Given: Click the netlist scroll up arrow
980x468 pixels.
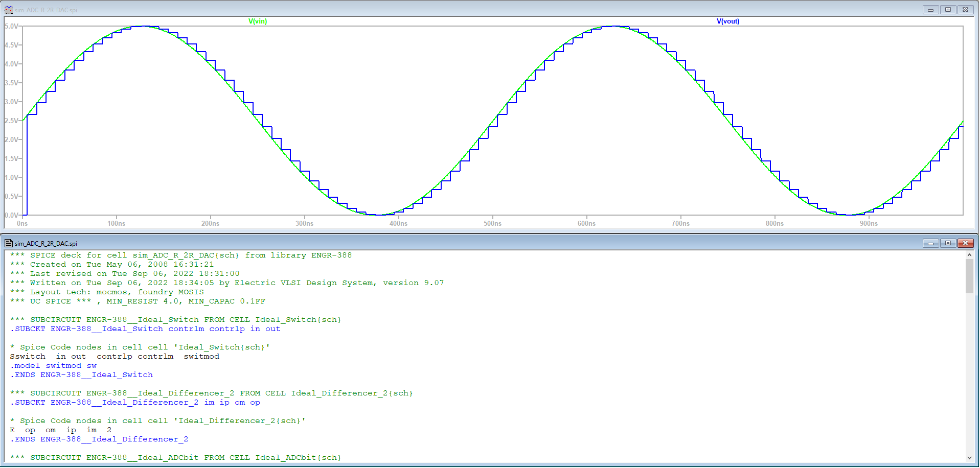Looking at the screenshot, I should click(969, 255).
